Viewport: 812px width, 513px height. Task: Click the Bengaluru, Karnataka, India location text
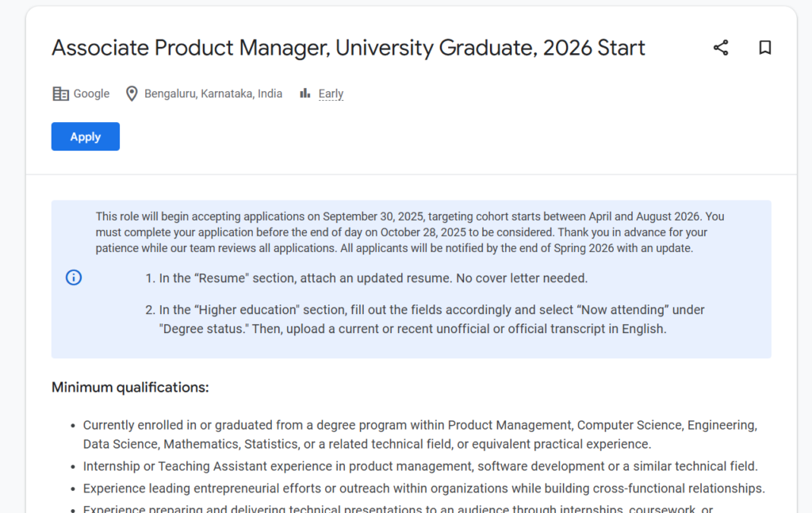point(213,94)
